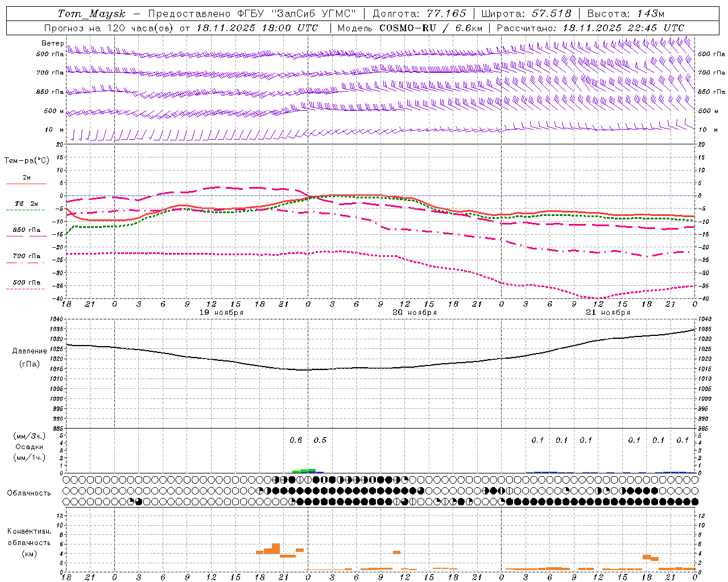Click the 19 ноября date label
Viewport: 728px width, 582px height.
[x=221, y=313]
